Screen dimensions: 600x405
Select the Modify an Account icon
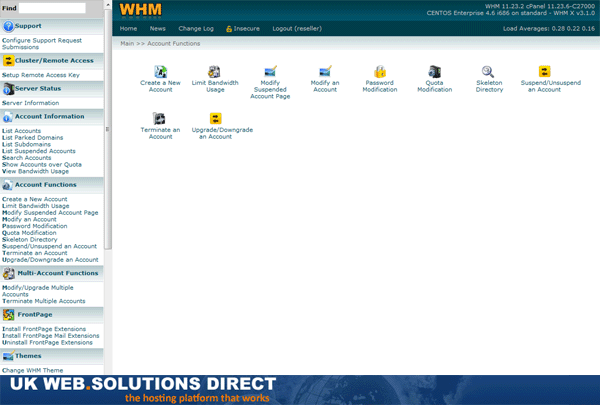(324, 71)
